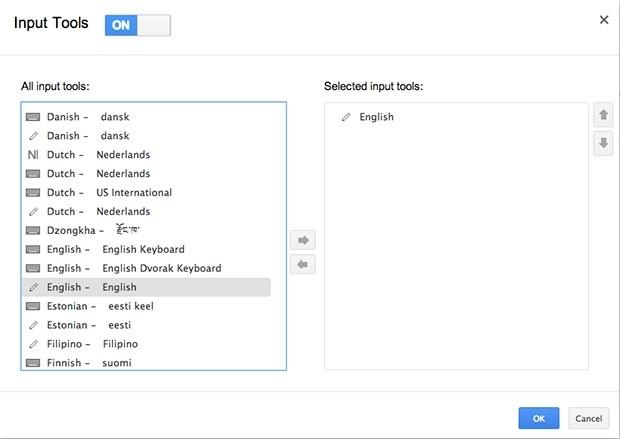The height and width of the screenshot is (439, 620).
Task: Click pencil icon of selected English tool
Action: tap(346, 117)
